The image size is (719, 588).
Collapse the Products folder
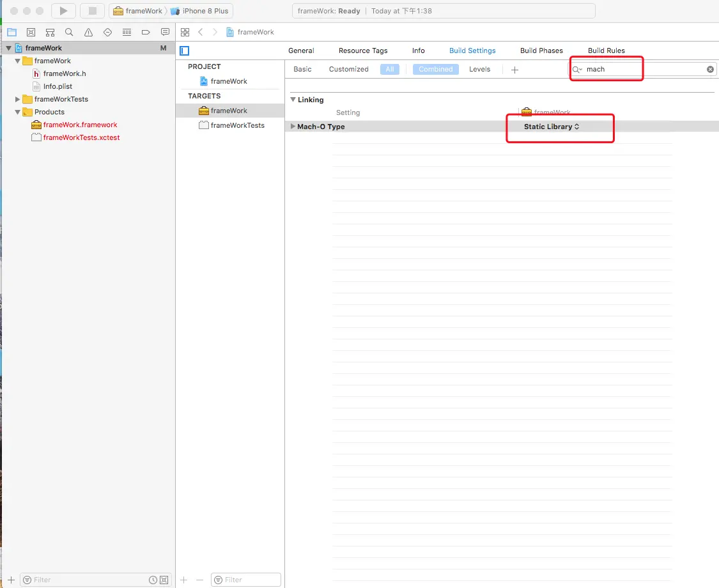[17, 112]
